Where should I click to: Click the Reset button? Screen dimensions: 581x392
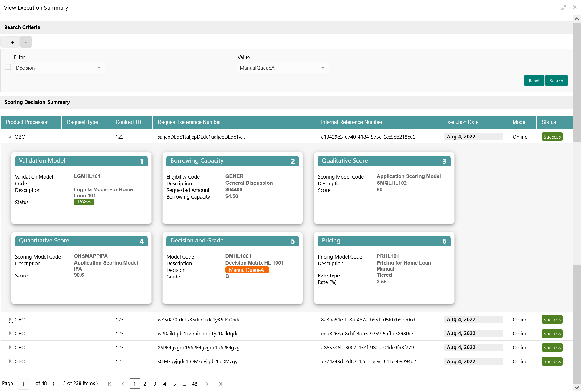coord(534,81)
